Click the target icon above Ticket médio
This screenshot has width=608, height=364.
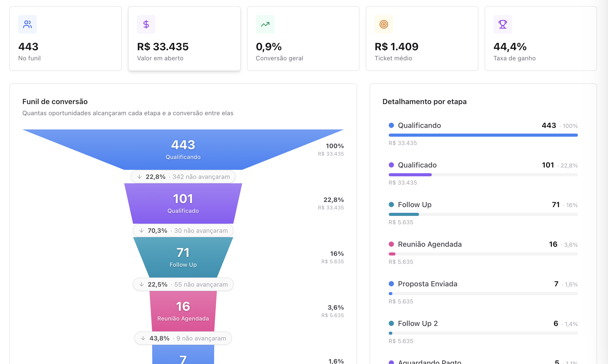click(x=384, y=24)
